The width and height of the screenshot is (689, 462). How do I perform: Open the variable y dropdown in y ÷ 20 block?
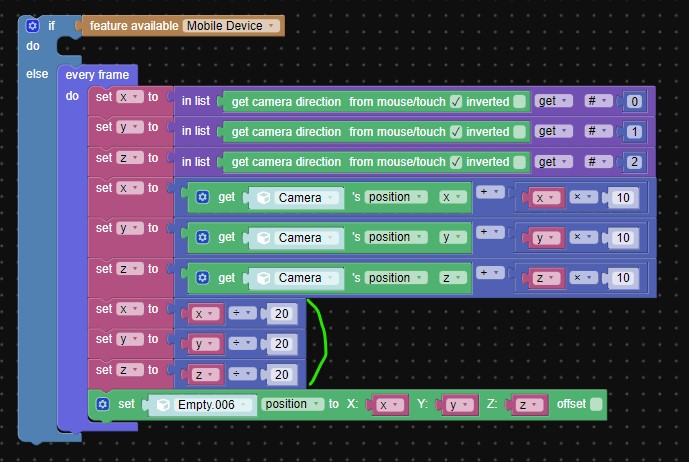205,344
